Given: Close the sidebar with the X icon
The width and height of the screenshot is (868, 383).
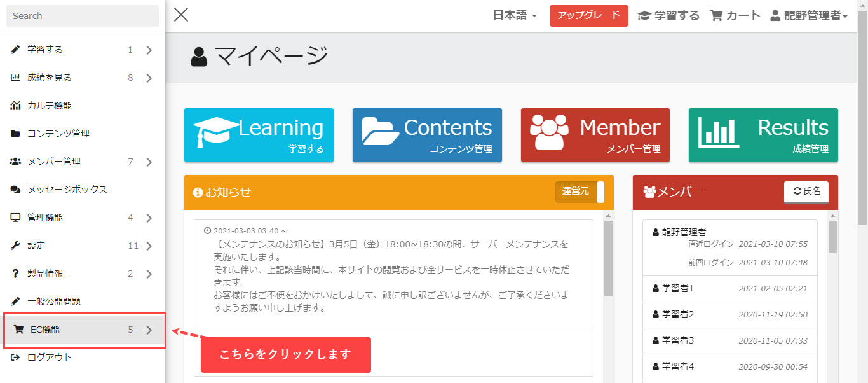Looking at the screenshot, I should coord(181,15).
